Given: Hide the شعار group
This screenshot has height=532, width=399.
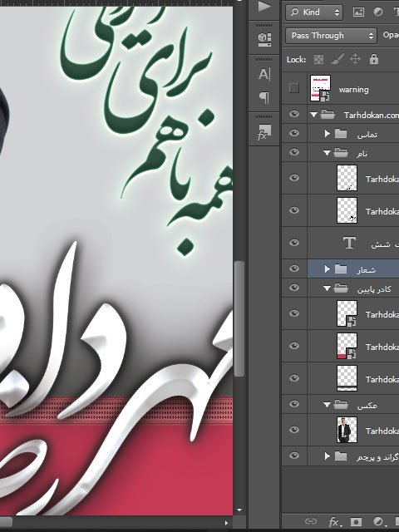Looking at the screenshot, I should 294,268.
